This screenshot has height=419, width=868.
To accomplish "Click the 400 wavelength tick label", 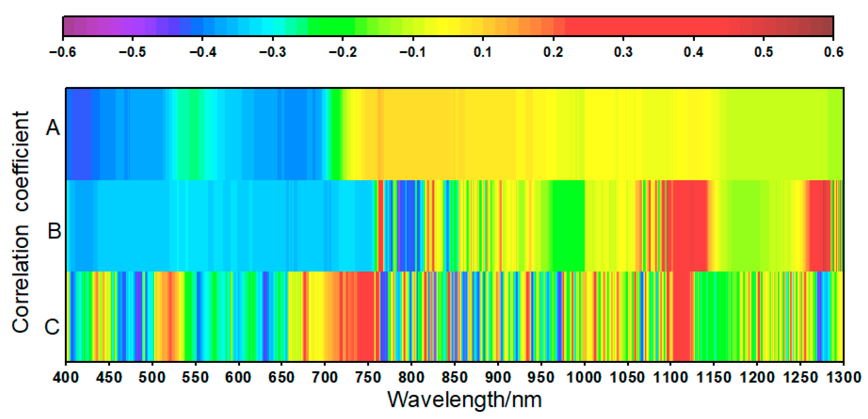I will (66, 377).
